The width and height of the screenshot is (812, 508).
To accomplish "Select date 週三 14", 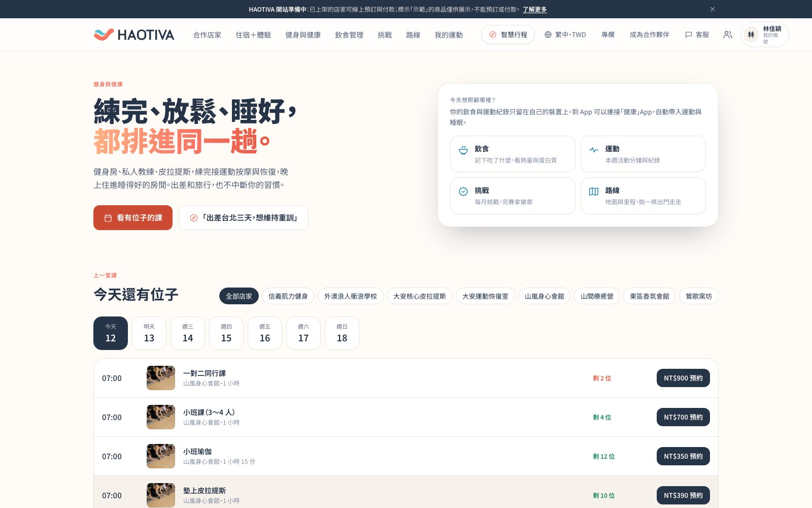I will pyautogui.click(x=188, y=333).
